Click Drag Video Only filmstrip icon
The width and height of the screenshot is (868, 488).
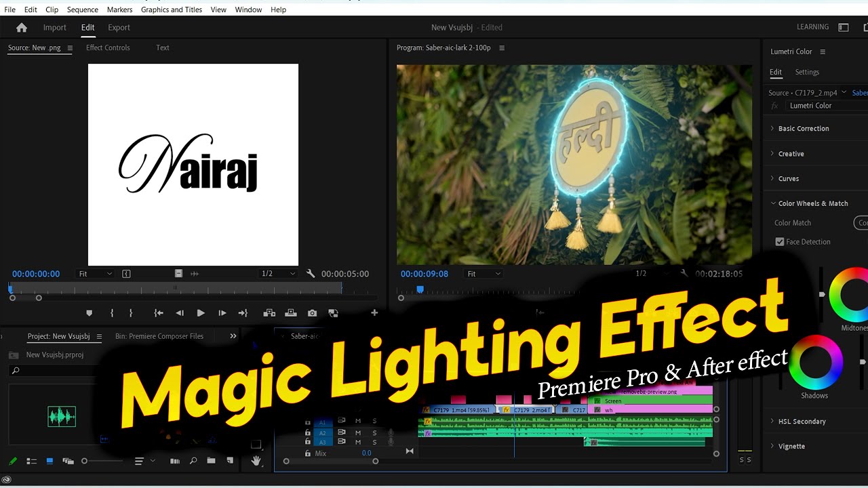[178, 274]
